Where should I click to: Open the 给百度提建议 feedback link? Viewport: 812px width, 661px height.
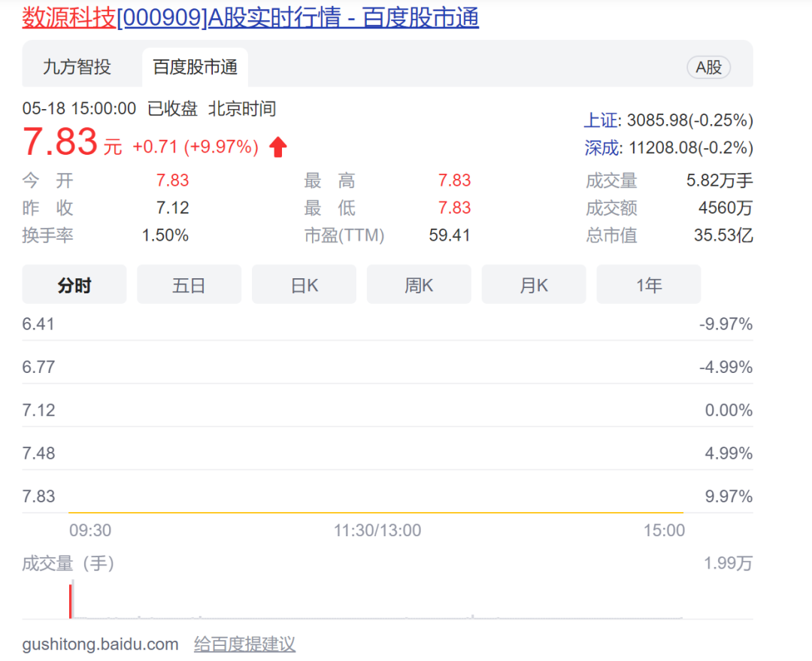pos(244,644)
